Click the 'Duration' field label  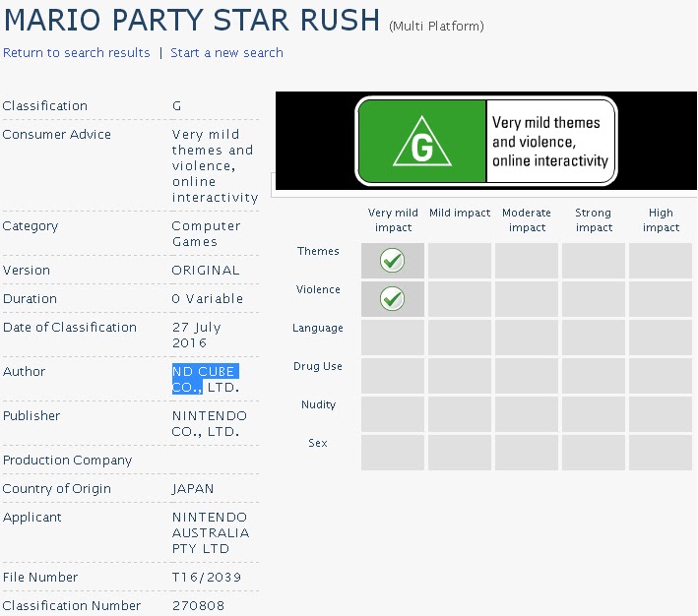click(30, 299)
